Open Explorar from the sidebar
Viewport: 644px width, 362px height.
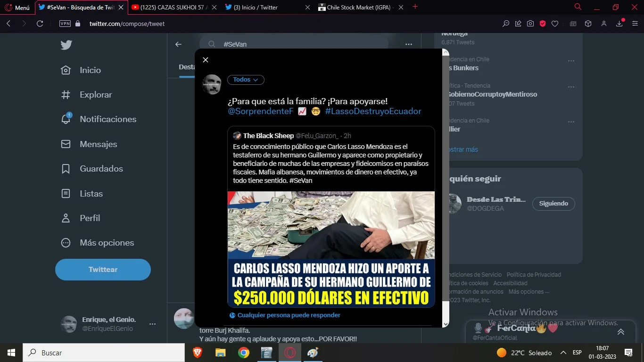pyautogui.click(x=86, y=95)
